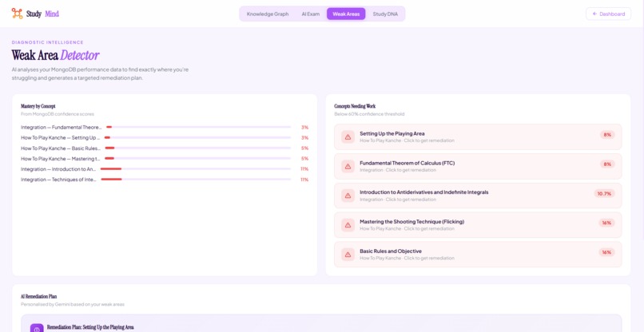Viewport: 644px width, 332px height.
Task: Click the Basic Rules and Objective card
Action: (x=478, y=255)
